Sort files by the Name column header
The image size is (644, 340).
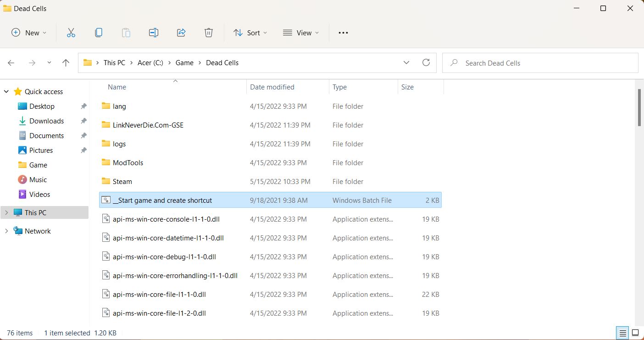[117, 87]
